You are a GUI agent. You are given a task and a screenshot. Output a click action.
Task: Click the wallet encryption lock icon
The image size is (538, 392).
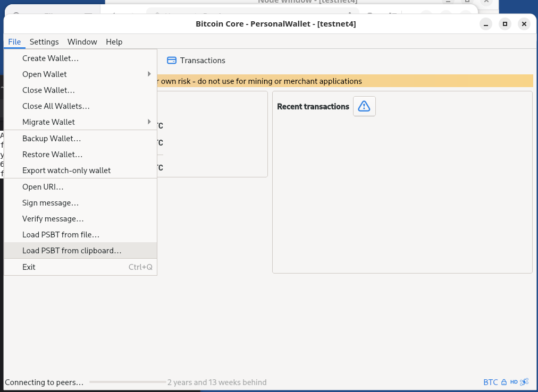[503, 382]
